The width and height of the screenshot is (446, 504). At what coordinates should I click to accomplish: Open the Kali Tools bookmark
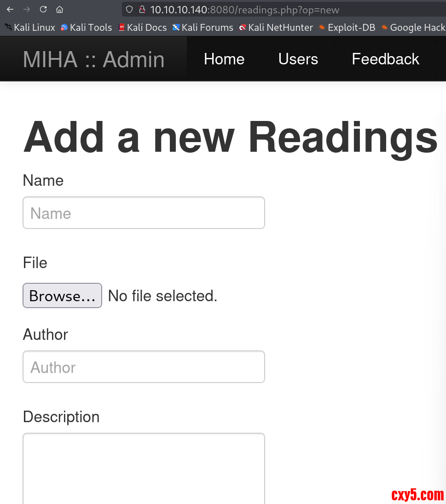(x=86, y=28)
